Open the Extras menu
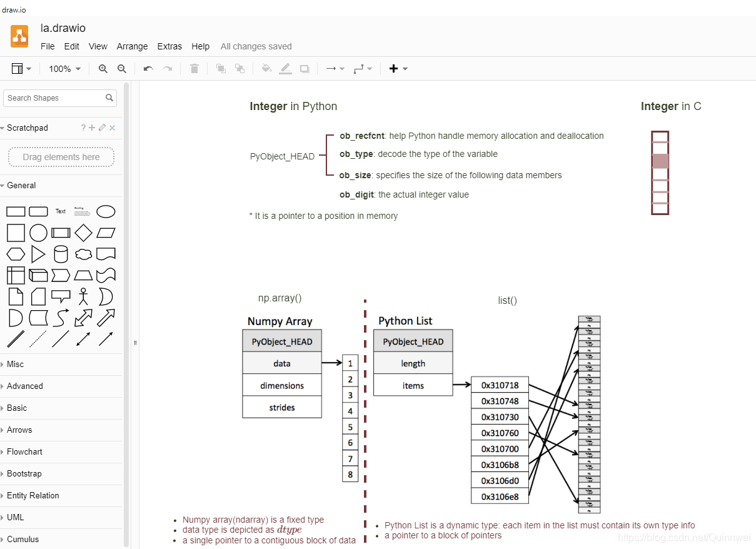 [x=169, y=46]
